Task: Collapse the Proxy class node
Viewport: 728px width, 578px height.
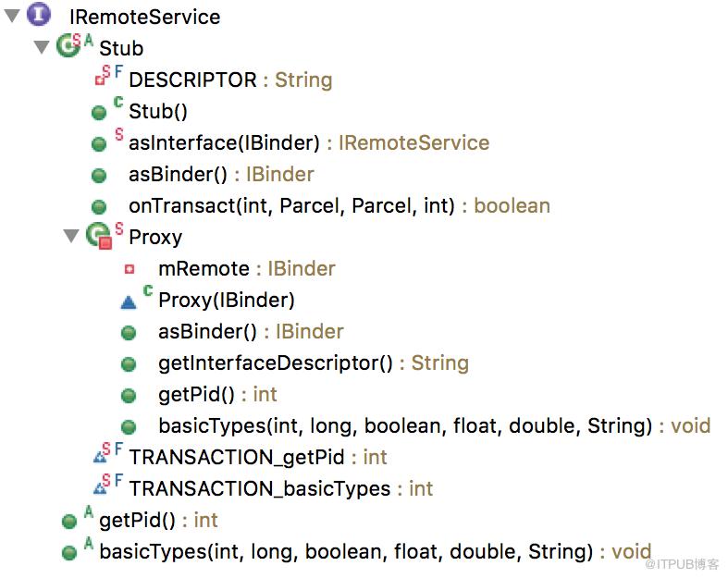Action: [x=71, y=236]
